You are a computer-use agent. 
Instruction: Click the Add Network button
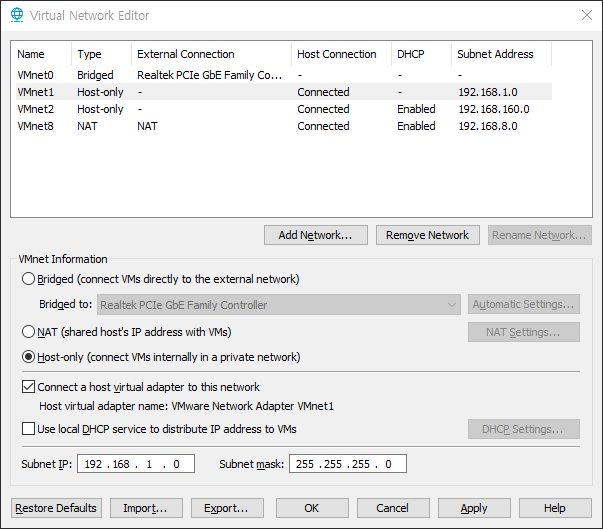click(316, 235)
